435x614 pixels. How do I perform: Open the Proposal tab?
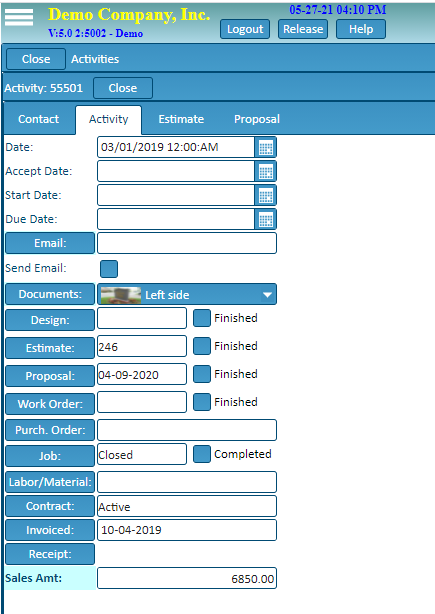pyautogui.click(x=257, y=119)
